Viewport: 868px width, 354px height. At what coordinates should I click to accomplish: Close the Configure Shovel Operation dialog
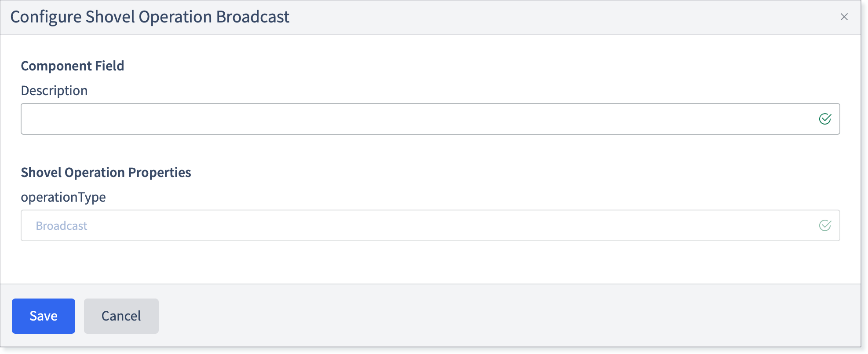[844, 17]
